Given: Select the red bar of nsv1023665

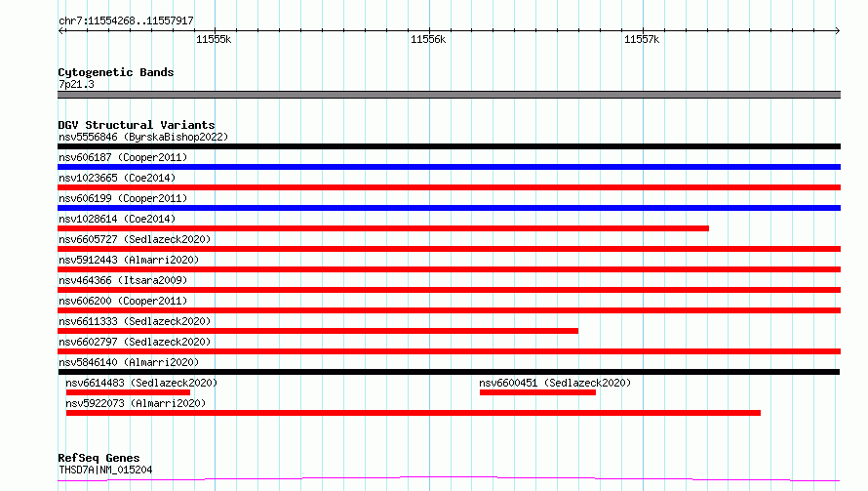Looking at the screenshot, I should [x=449, y=187].
